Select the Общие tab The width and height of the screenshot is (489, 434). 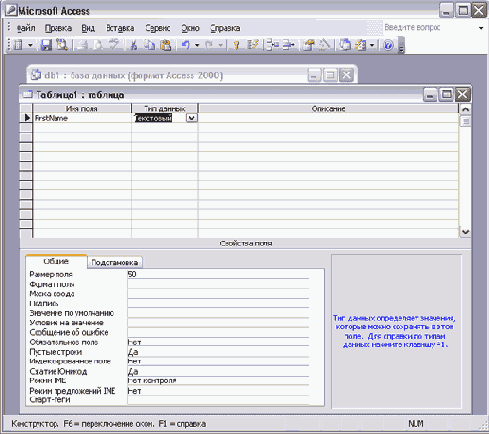click(56, 261)
